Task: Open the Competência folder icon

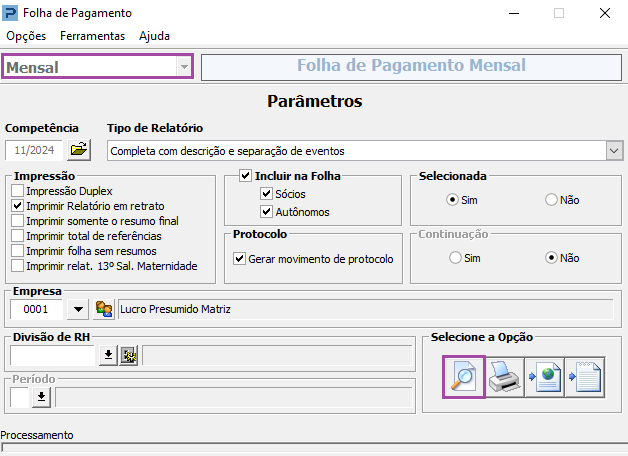Action: [79, 150]
